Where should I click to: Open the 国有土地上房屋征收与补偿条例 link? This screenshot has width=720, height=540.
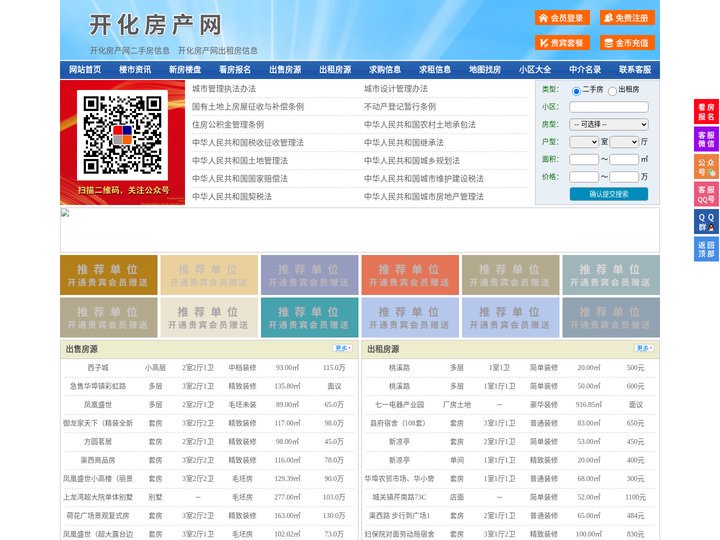click(248, 107)
